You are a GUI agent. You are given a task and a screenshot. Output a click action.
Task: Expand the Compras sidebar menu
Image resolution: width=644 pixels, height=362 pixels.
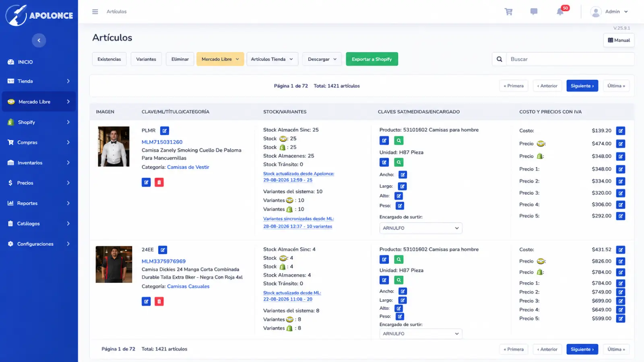(39, 142)
